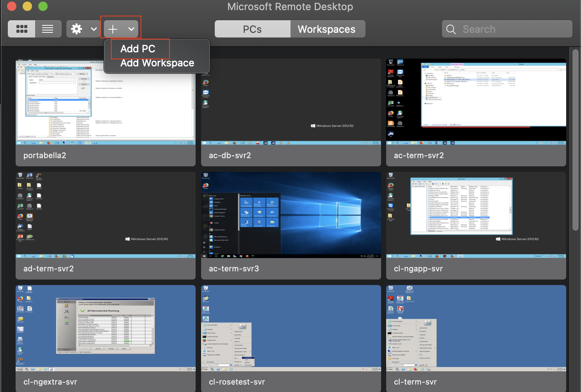Select the portabella2 label
The image size is (581, 392).
point(45,155)
